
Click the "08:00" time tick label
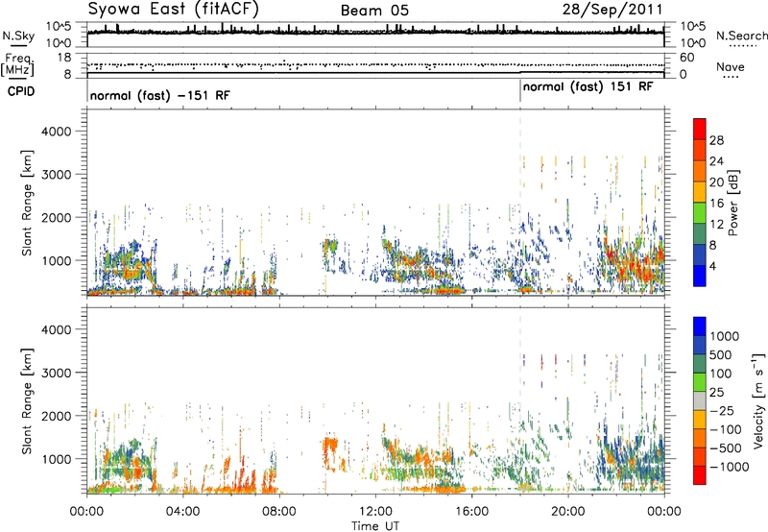(279, 512)
